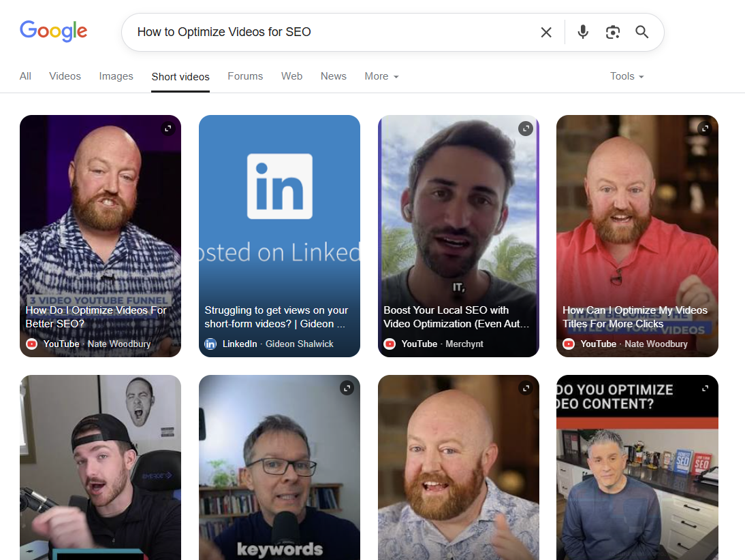Expand preview on 'Boost Your Local SEO' card
Viewport: 745px width, 560px height.
526,129
